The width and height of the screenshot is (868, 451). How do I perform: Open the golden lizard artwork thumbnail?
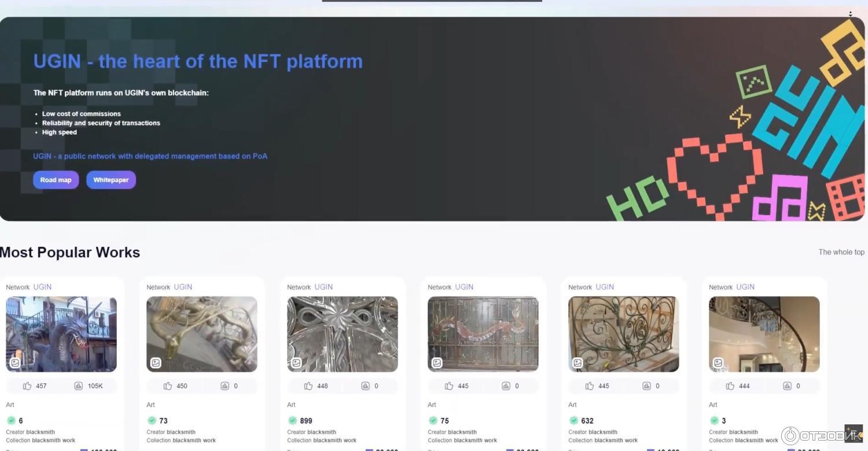pyautogui.click(x=202, y=334)
